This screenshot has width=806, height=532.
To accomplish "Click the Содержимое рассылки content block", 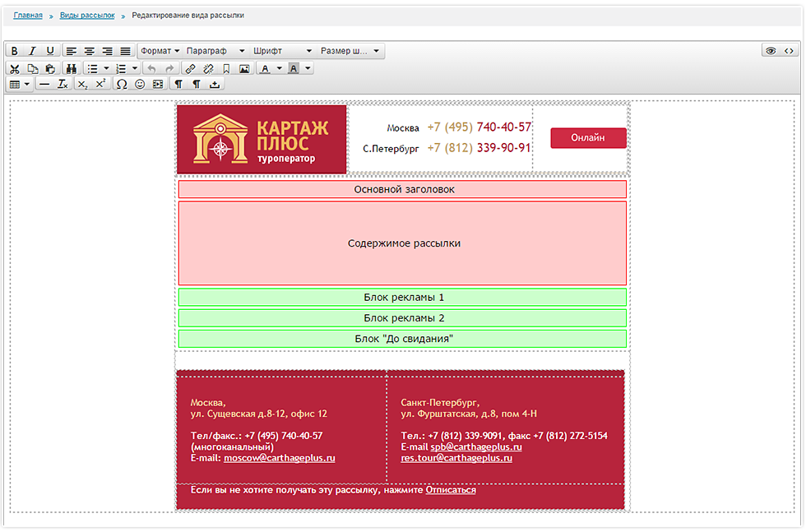I will pyautogui.click(x=403, y=244).
